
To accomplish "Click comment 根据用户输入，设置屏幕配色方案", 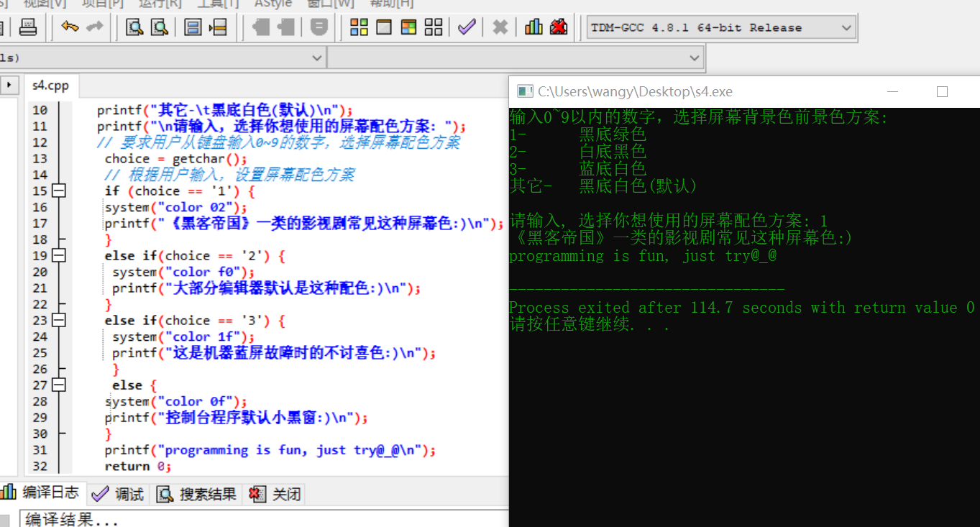I will (229, 175).
